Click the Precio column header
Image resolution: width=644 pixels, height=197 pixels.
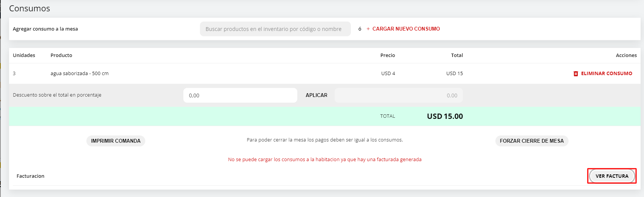tap(387, 55)
